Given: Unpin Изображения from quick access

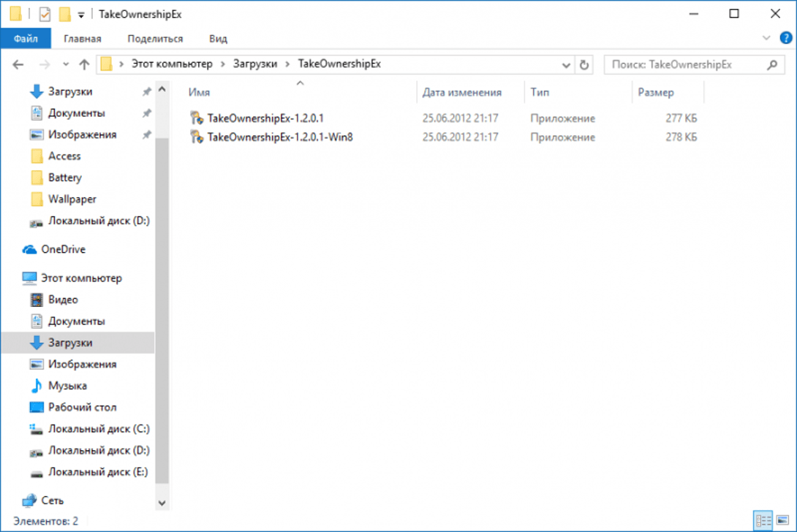Looking at the screenshot, I should click(x=146, y=135).
